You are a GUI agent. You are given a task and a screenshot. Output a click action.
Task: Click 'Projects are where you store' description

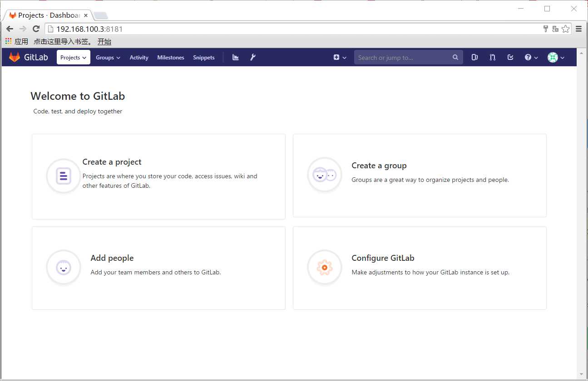click(x=170, y=181)
